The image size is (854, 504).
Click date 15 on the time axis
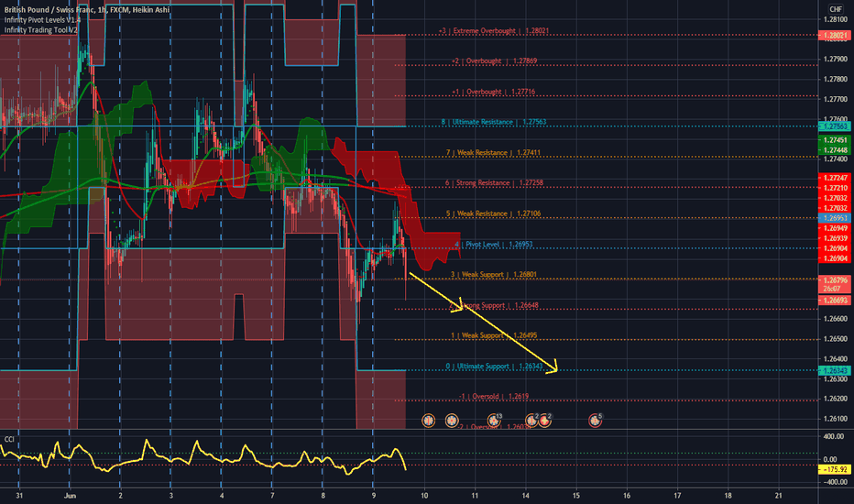click(575, 496)
